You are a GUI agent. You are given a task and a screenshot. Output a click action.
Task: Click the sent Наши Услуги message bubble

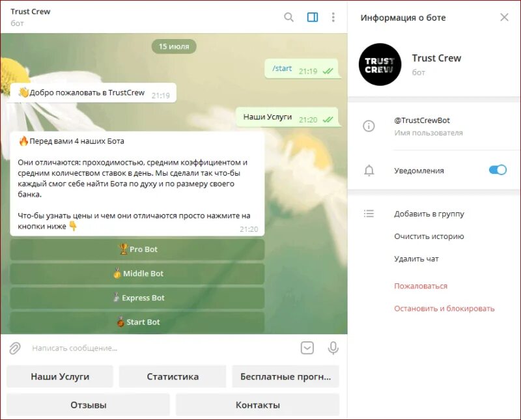(x=287, y=117)
